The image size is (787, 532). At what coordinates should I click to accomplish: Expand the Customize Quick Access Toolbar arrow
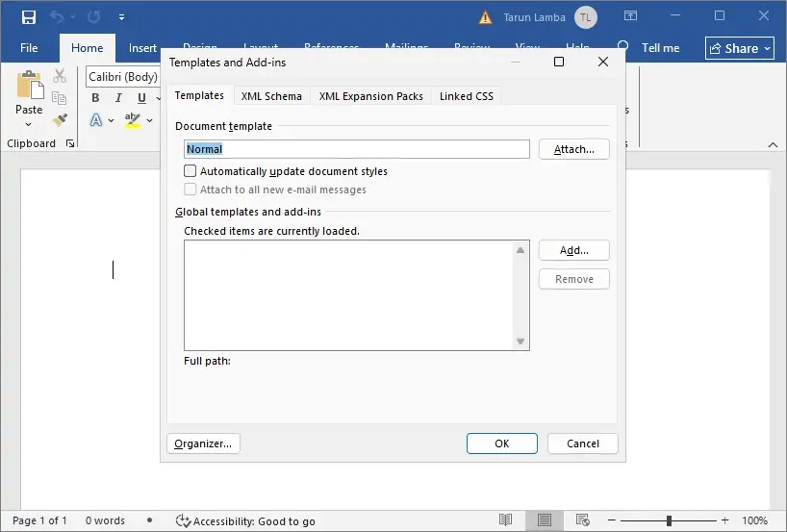[x=121, y=17]
